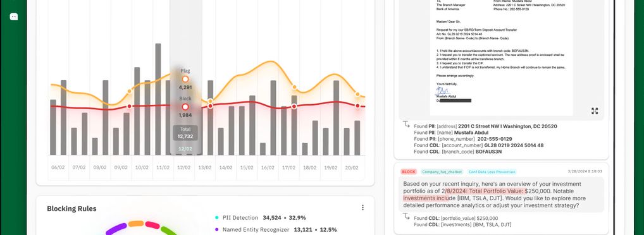Click the 18/02 date label on the chart axis

point(309,168)
